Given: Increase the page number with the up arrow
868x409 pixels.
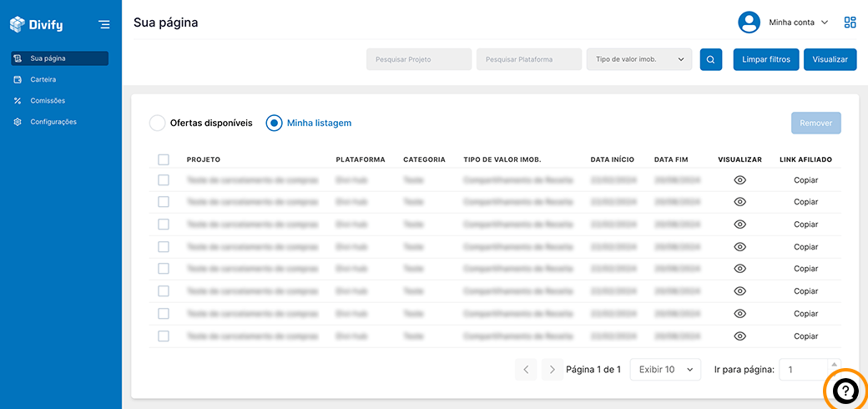Looking at the screenshot, I should click(x=835, y=364).
